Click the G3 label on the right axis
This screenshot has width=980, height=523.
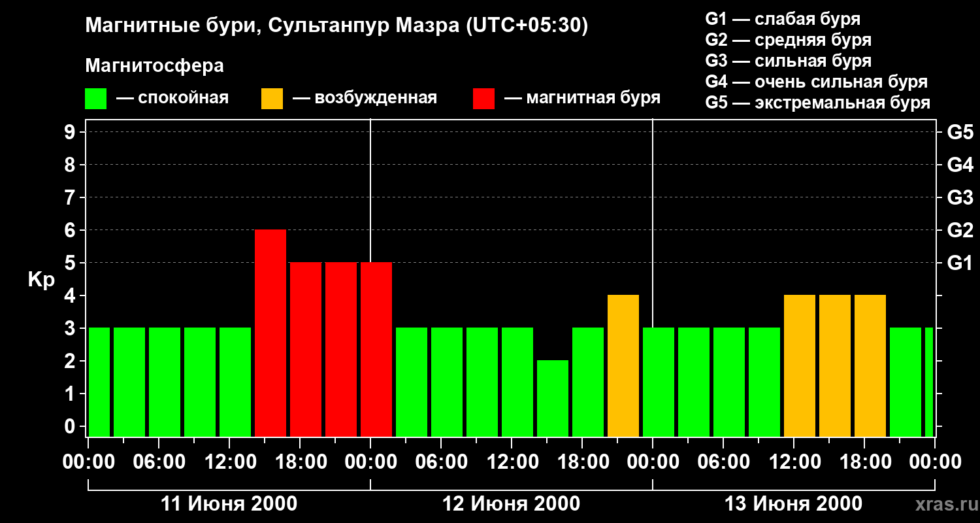point(960,197)
